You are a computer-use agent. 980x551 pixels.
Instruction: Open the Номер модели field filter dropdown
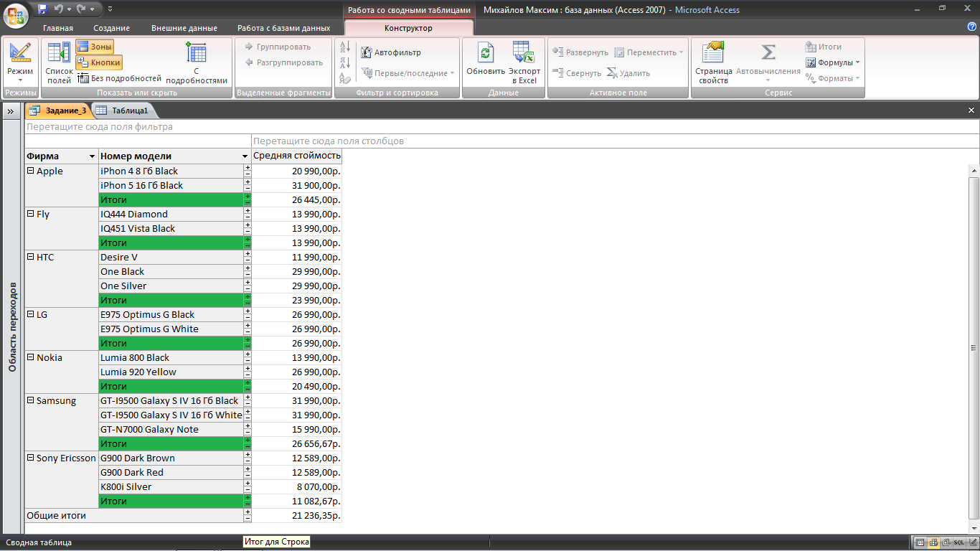(x=245, y=156)
